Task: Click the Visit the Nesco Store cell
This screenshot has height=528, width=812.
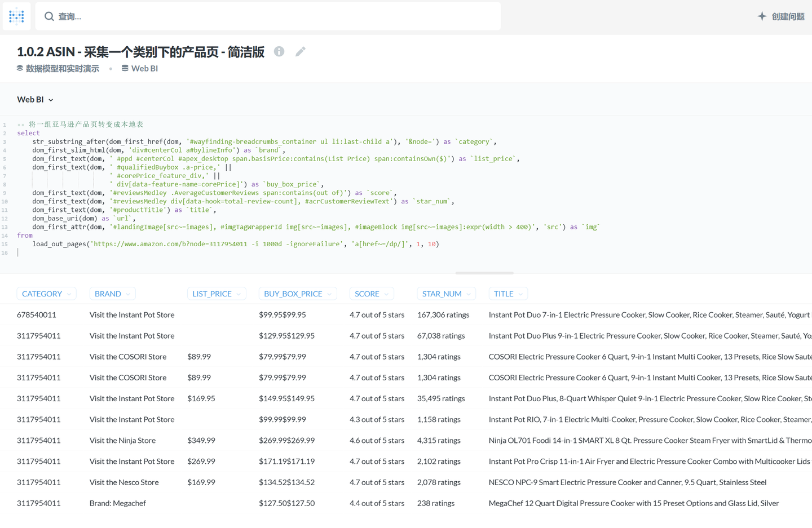Action: point(124,482)
